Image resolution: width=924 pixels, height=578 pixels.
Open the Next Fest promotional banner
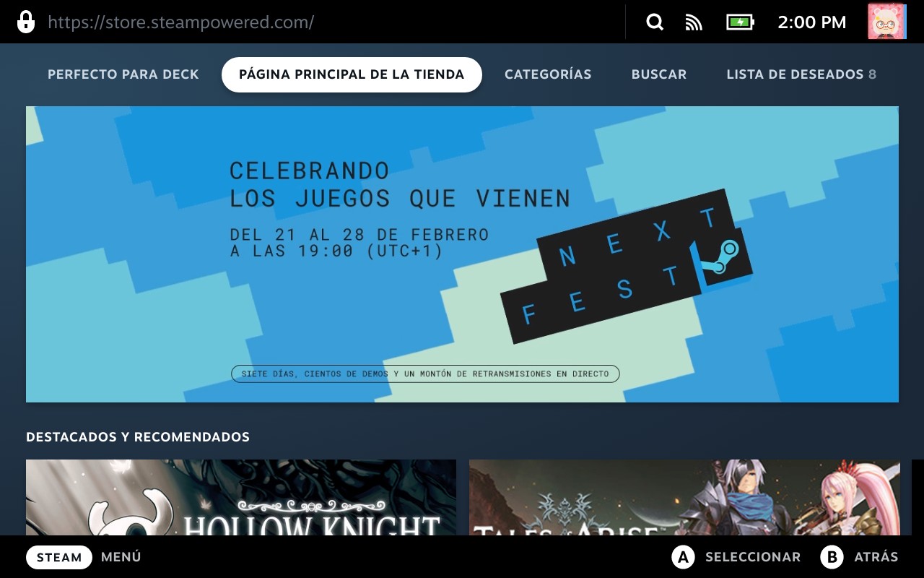pos(462,254)
